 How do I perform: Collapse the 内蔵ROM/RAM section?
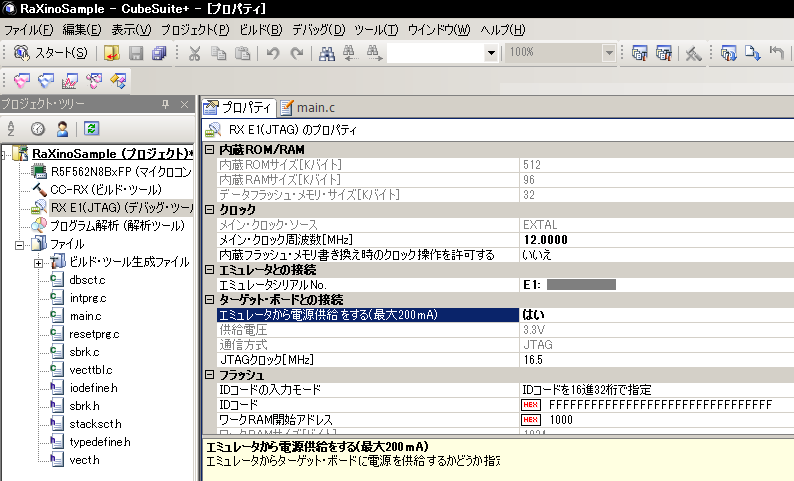209,149
